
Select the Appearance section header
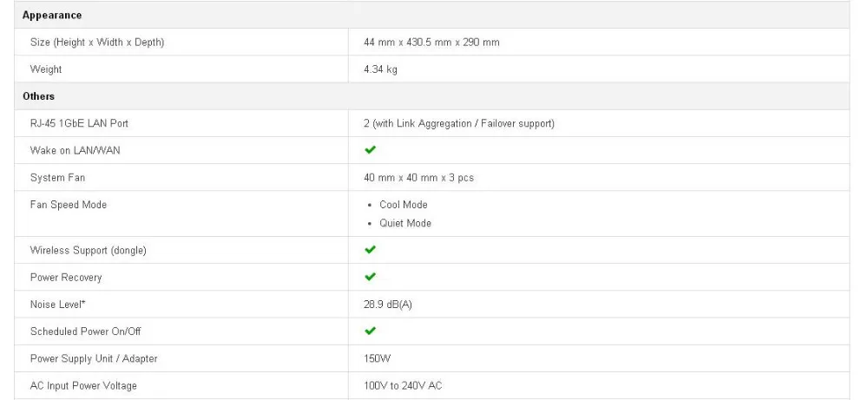(52, 16)
